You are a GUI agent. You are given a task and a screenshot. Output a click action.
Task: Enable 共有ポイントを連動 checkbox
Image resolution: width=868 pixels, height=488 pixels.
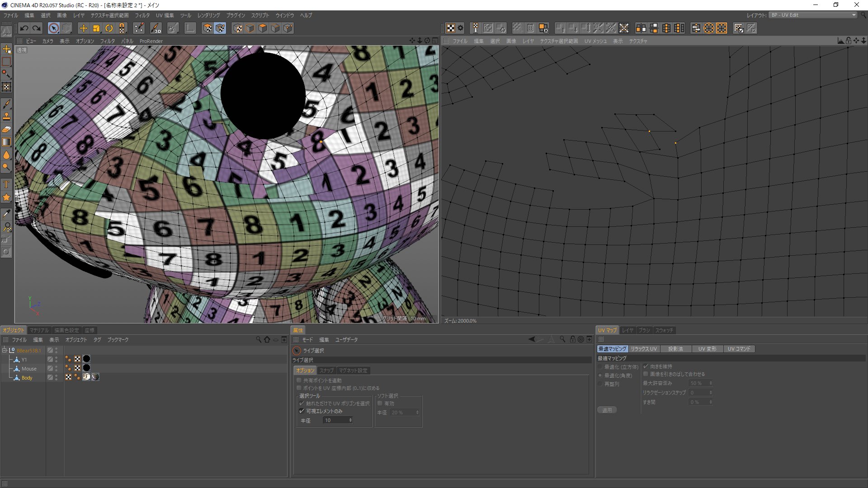(299, 380)
